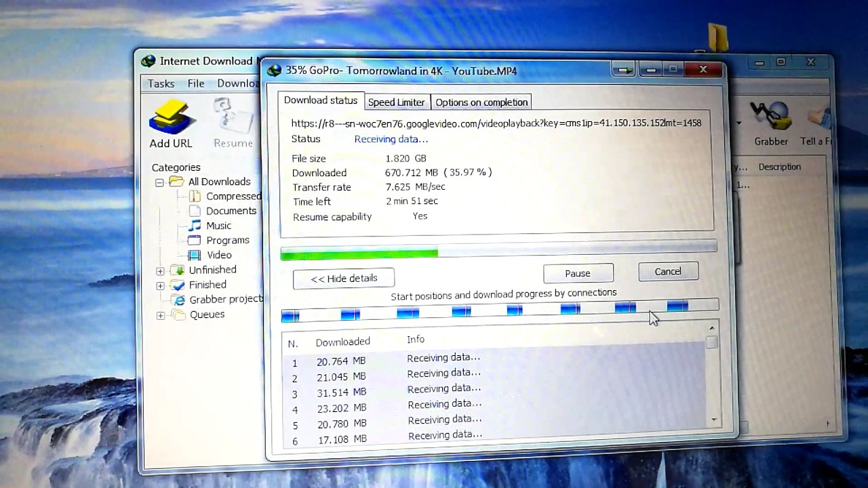Expand the Finished tree node
Image resolution: width=868 pixels, height=488 pixels.
pyautogui.click(x=160, y=285)
